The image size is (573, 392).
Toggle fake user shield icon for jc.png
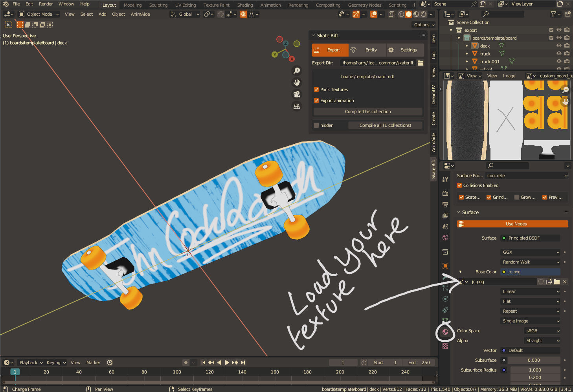pos(541,282)
